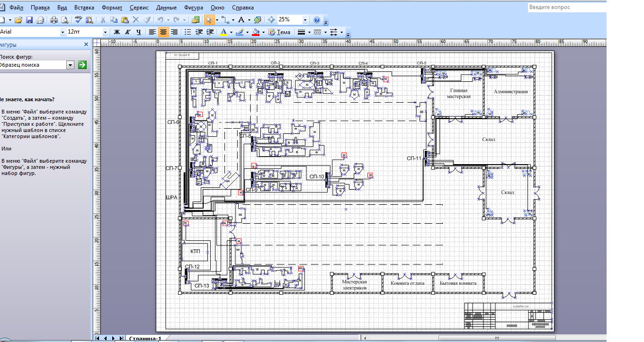This screenshot has width=644, height=342.
Task: Delete the selection with the X icon
Action: pos(136,20)
